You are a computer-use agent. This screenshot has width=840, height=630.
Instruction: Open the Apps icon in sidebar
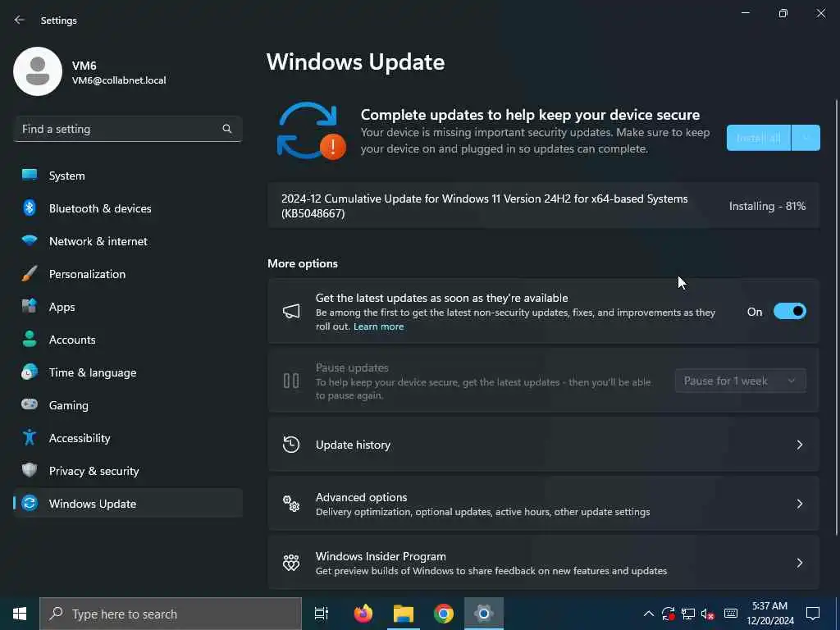click(30, 306)
